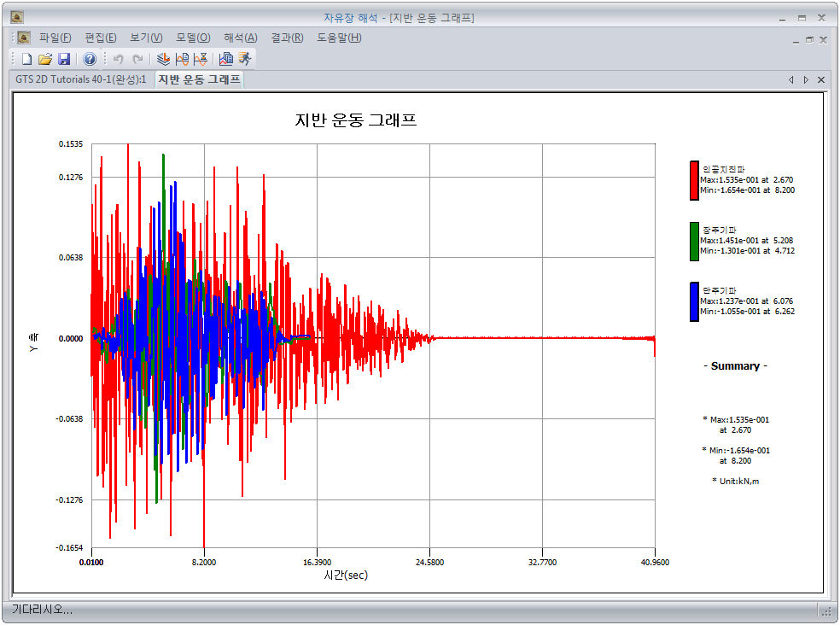Open the wave with hourglass icon
This screenshot has width=840, height=625.
(x=201, y=59)
